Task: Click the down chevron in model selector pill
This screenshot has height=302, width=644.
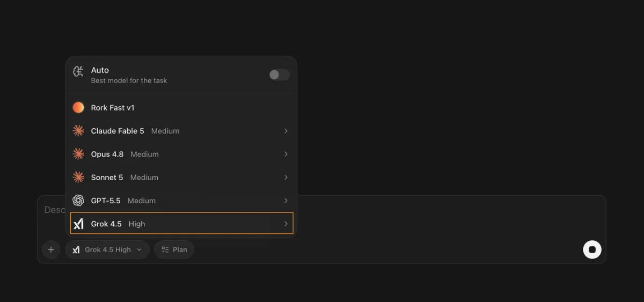Action: click(x=139, y=249)
